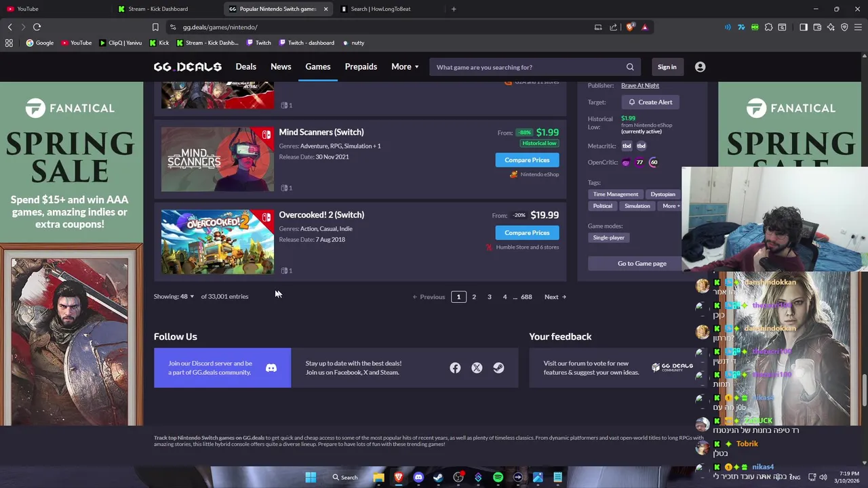
Task: Click the Windows Start button
Action: (x=311, y=477)
